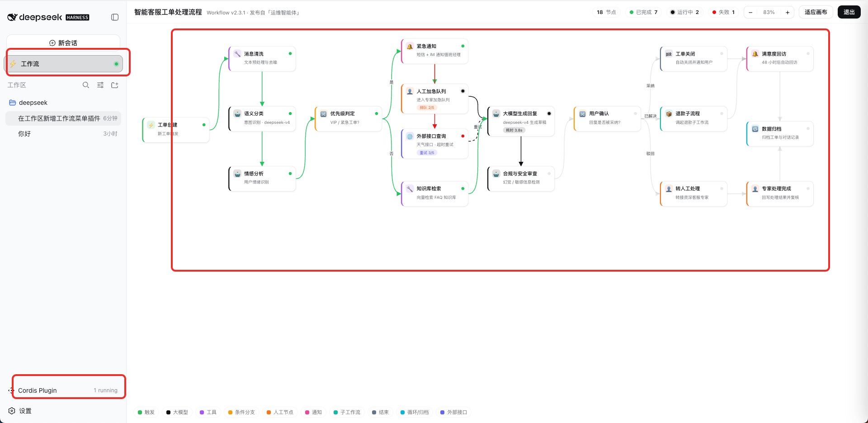868x423 pixels.
Task: Click the bell icon on 紧急通知 node
Action: pyautogui.click(x=410, y=46)
